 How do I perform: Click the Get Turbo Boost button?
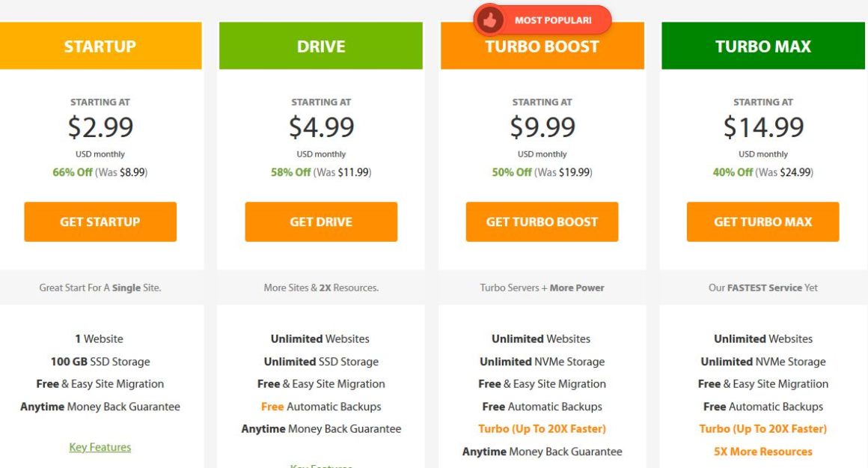tap(542, 222)
